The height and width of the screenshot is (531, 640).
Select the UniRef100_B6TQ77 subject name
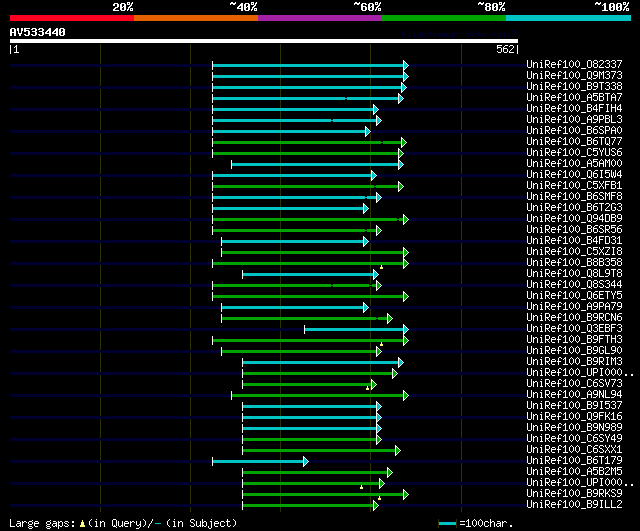pyautogui.click(x=574, y=142)
